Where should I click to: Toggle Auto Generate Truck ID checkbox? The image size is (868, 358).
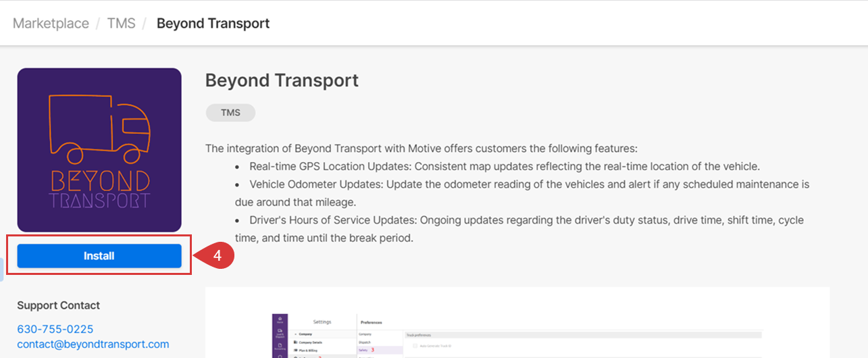(x=414, y=346)
